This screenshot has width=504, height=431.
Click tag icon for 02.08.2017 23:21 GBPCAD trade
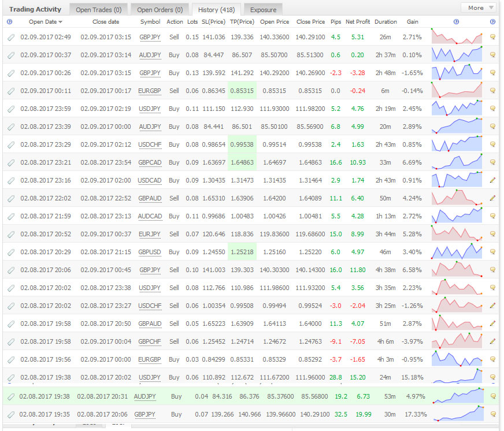pyautogui.click(x=11, y=162)
